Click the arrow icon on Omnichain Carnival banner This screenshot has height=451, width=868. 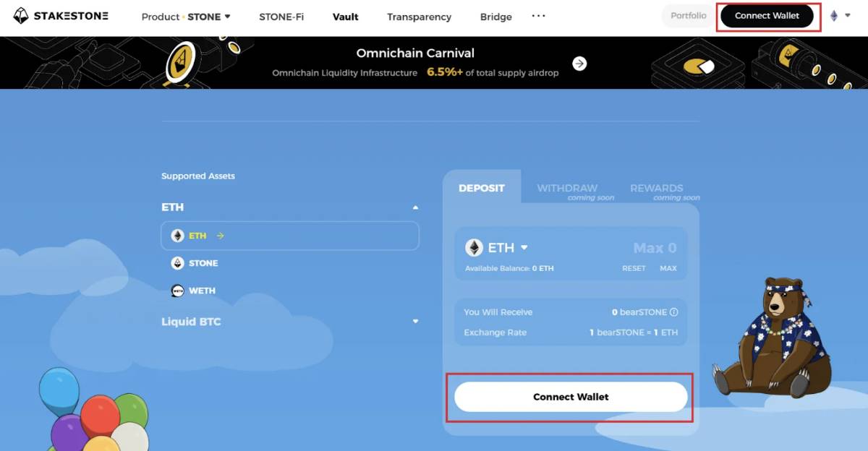(x=579, y=64)
